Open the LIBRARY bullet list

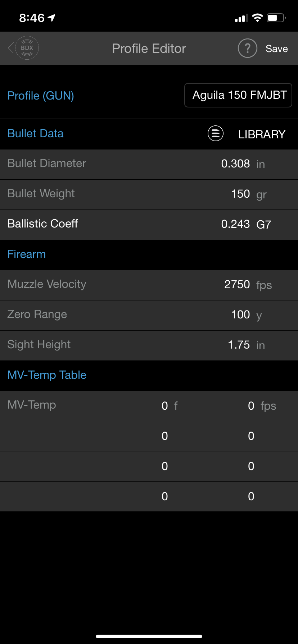pyautogui.click(x=262, y=134)
